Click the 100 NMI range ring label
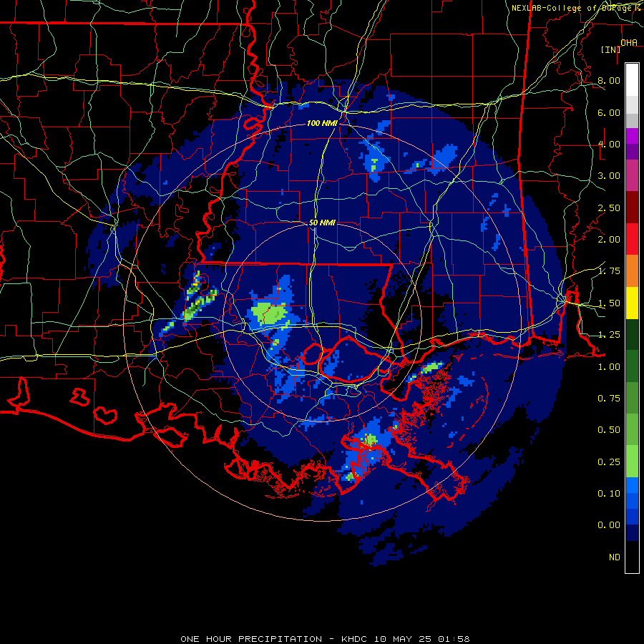The width and height of the screenshot is (644, 644). coord(322,123)
